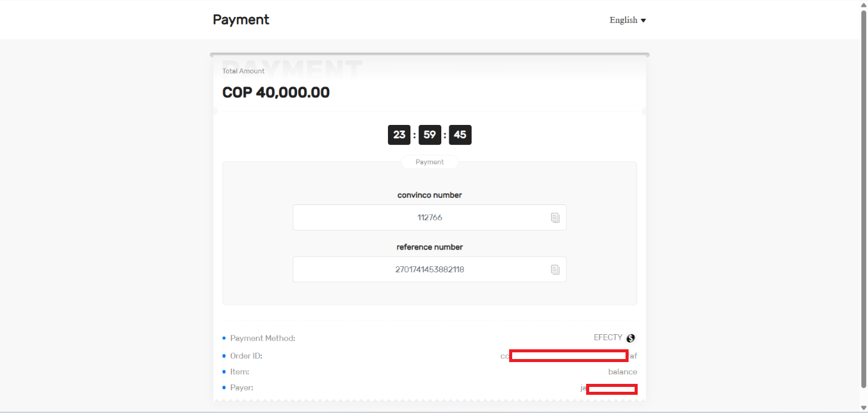Click the COP 40,000.00 total amount
This screenshot has height=413, width=868.
(x=276, y=93)
